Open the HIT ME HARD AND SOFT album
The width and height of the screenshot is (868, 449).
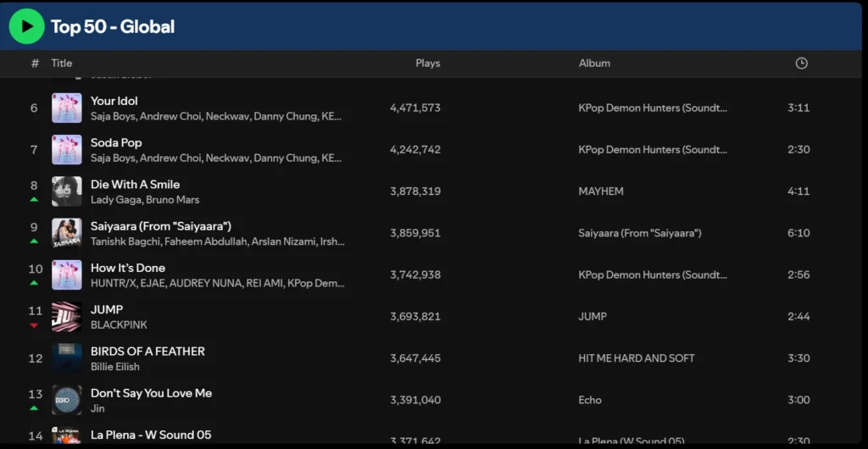point(636,358)
